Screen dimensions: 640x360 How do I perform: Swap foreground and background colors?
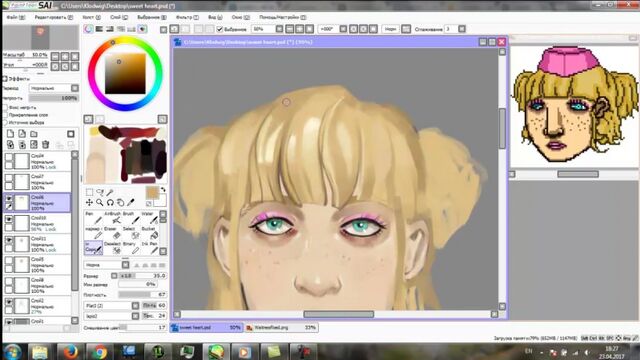coord(163,190)
